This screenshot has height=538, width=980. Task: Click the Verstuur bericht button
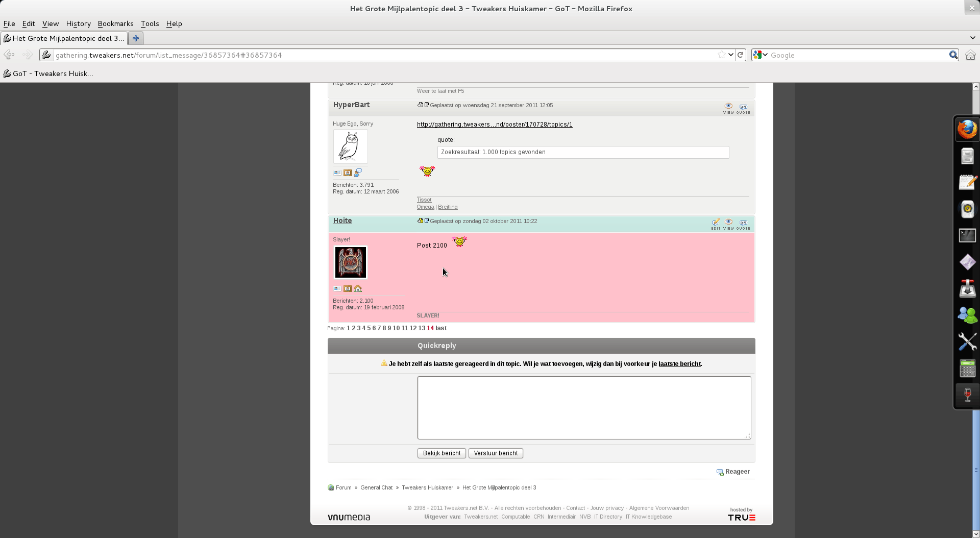click(496, 453)
